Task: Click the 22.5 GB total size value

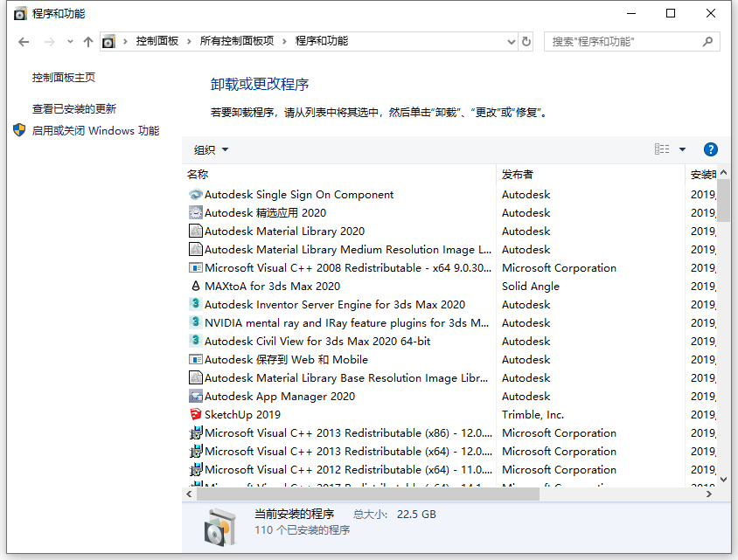Action: (416, 515)
